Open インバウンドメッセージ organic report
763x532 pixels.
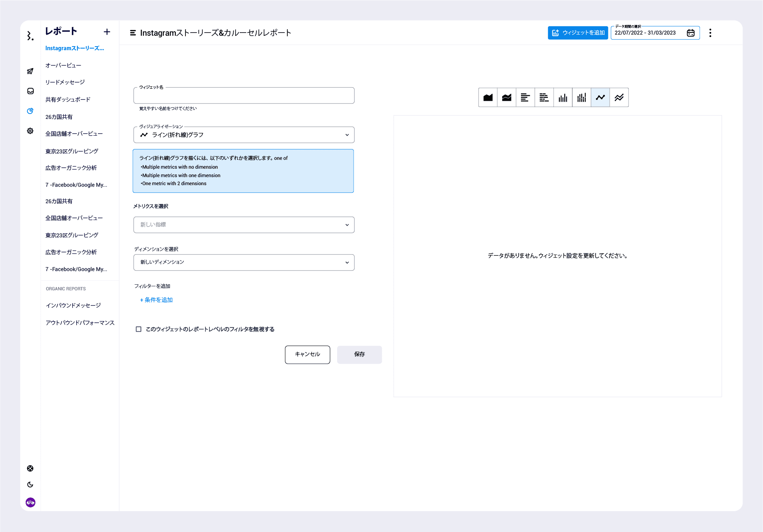point(73,306)
